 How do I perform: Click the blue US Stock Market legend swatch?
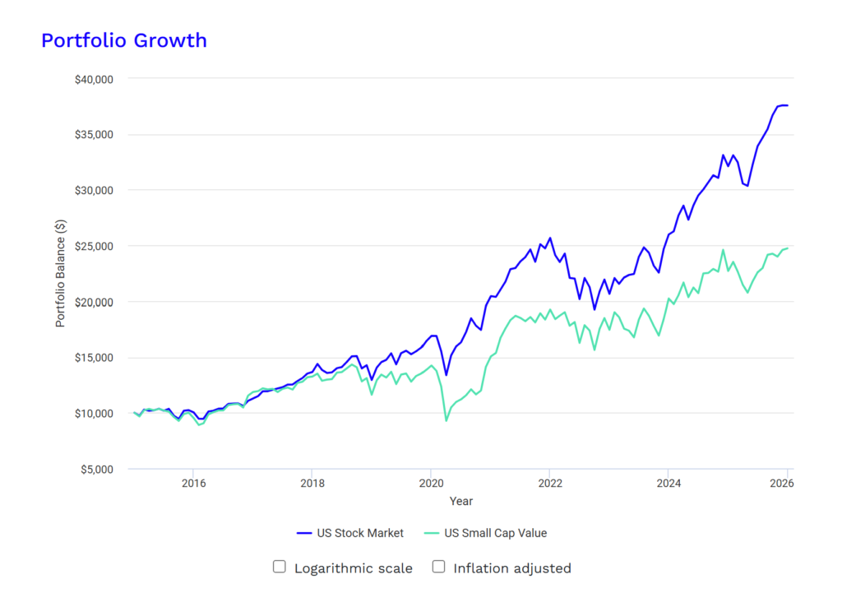point(304,533)
